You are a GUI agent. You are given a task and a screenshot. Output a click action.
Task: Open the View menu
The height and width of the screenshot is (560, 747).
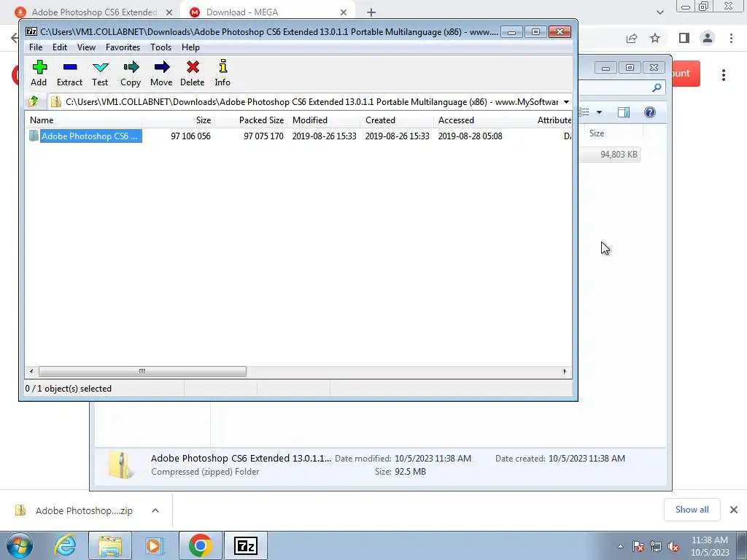[x=86, y=47]
